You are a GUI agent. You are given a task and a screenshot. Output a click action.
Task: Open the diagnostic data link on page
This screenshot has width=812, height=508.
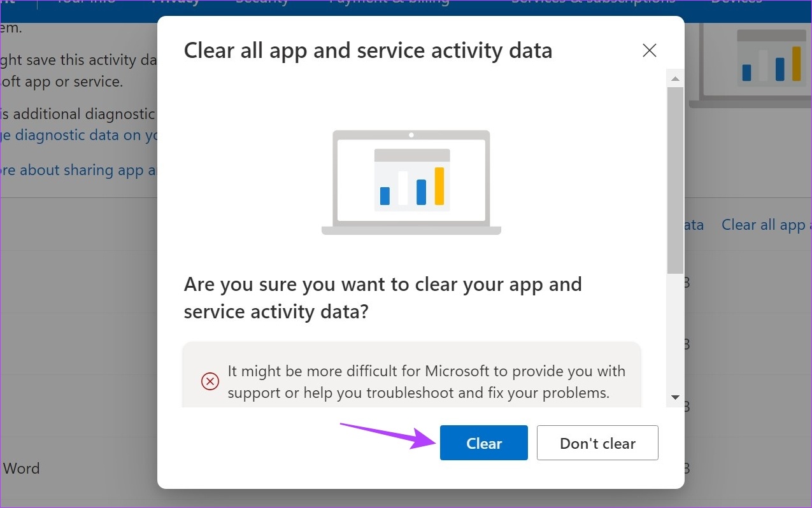(x=79, y=135)
